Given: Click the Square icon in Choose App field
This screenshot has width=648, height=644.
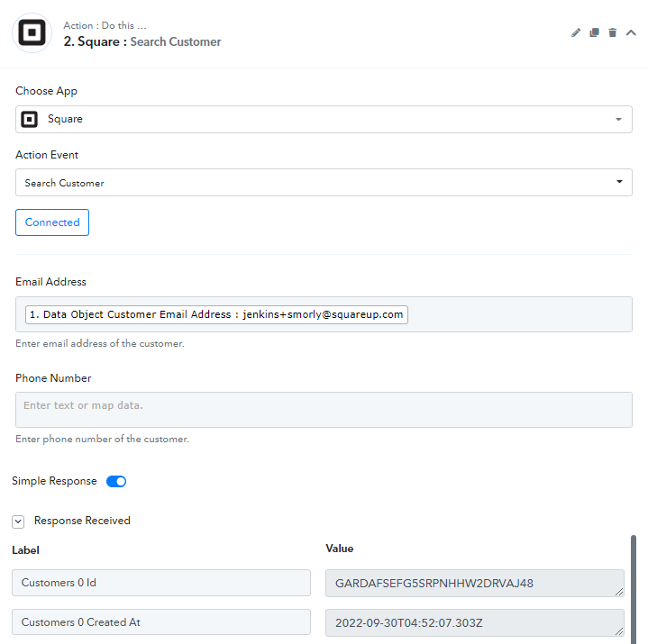Looking at the screenshot, I should (30, 120).
